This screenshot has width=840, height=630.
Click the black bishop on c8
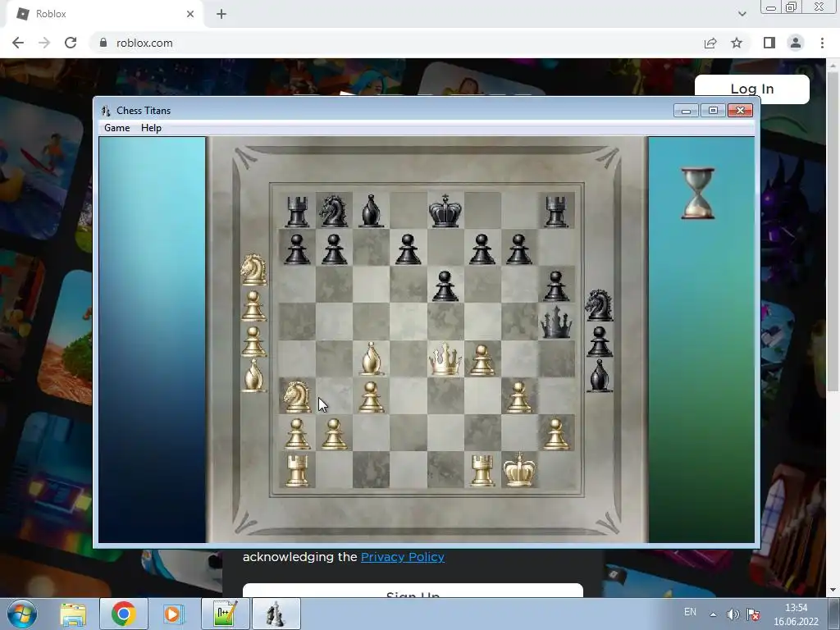point(372,211)
